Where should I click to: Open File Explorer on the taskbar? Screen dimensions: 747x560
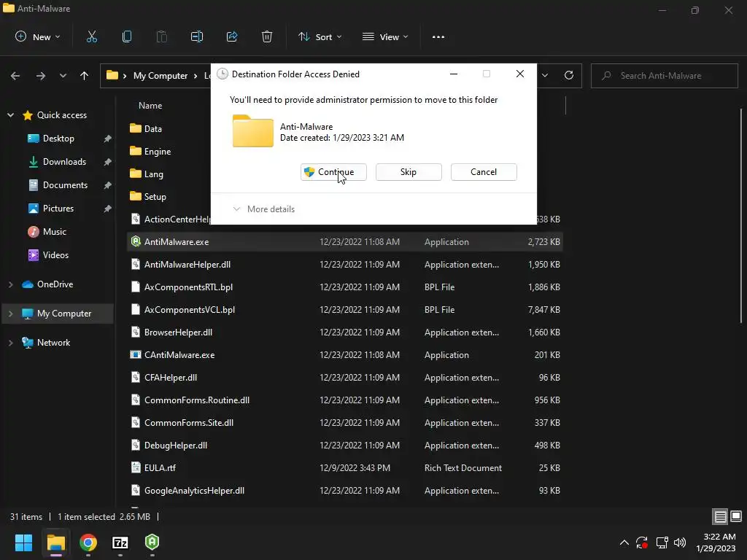click(55, 542)
